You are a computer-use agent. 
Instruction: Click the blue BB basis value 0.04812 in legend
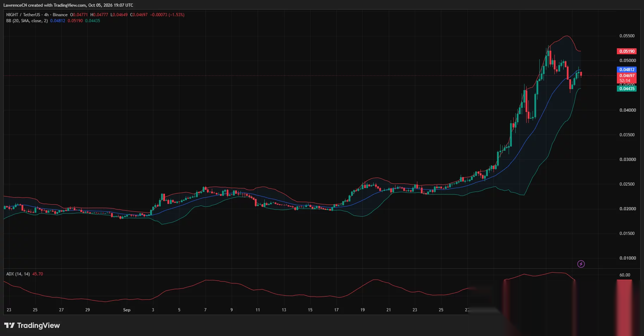57,21
